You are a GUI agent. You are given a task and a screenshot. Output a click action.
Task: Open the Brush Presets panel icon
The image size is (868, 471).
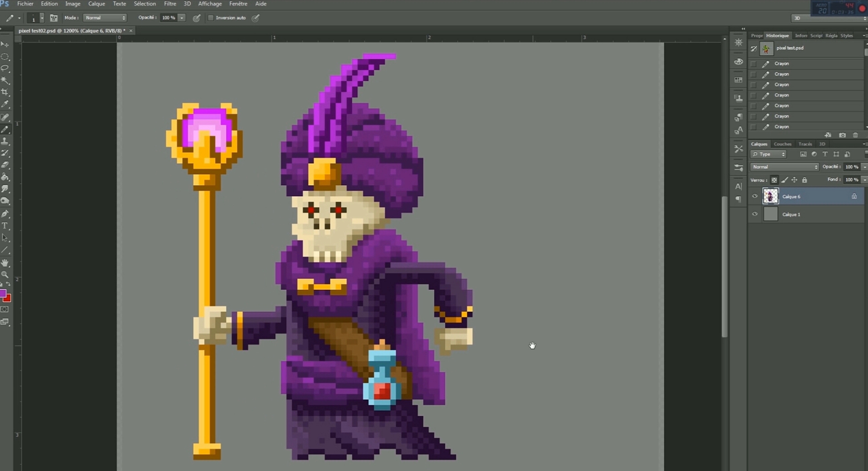pyautogui.click(x=738, y=168)
